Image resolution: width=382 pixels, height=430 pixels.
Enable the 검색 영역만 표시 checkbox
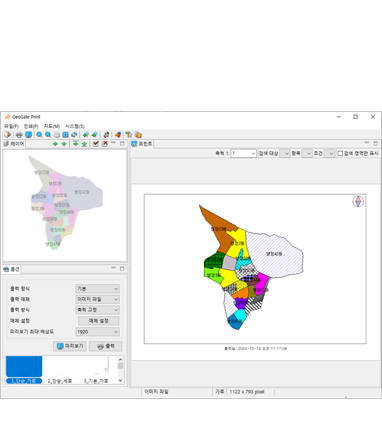(340, 153)
